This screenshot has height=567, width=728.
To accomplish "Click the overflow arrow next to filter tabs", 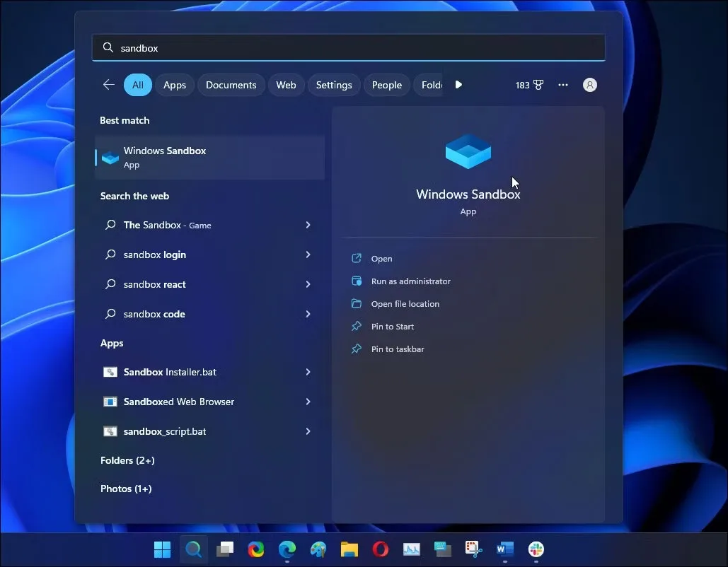I will (x=458, y=84).
